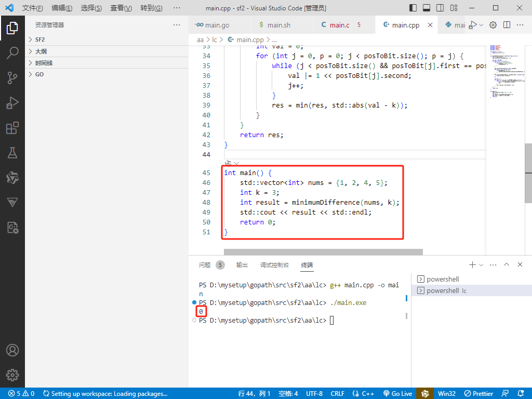Click horizontal scrollbar of the editor

coord(323,252)
